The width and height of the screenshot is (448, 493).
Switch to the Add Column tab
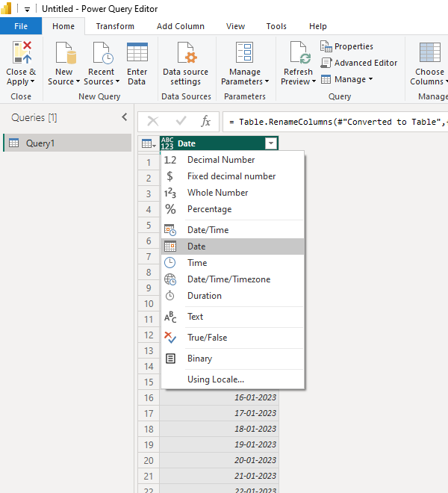point(181,26)
